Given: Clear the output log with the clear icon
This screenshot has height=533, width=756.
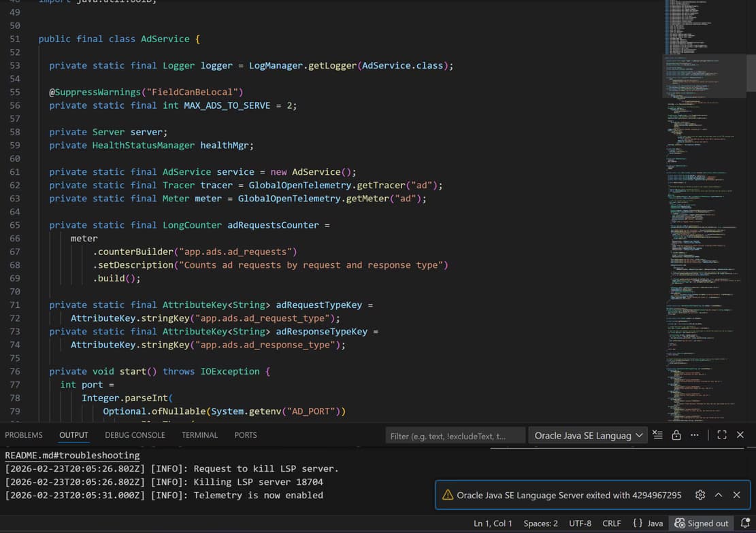Looking at the screenshot, I should click(x=657, y=435).
